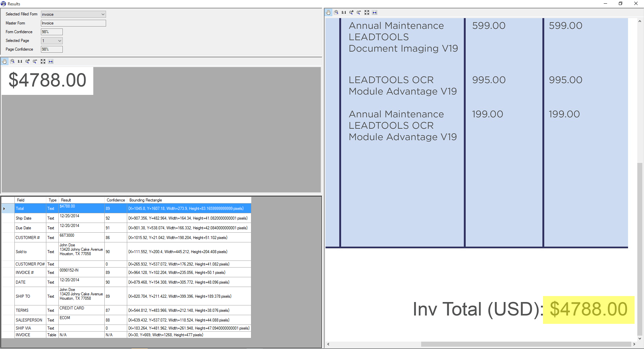644x349 pixels.
Task: Sort by the Result column header
Action: click(x=82, y=200)
